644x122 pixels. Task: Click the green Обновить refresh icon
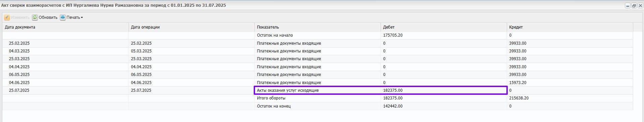coord(35,17)
